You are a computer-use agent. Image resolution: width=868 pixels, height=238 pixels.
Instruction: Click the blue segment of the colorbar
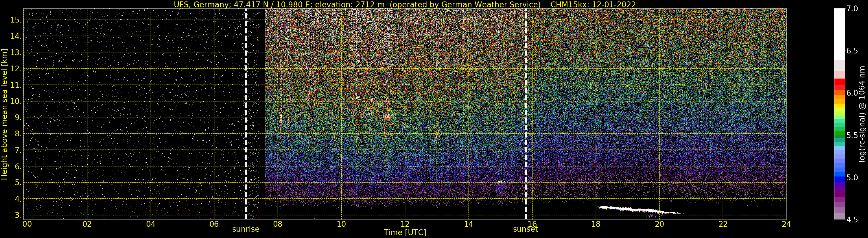839,179
